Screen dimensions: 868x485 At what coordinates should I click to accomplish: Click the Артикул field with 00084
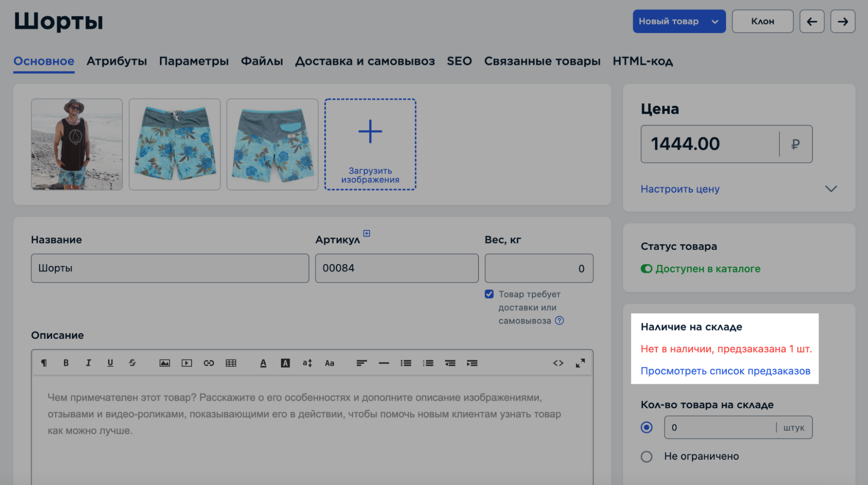click(397, 268)
